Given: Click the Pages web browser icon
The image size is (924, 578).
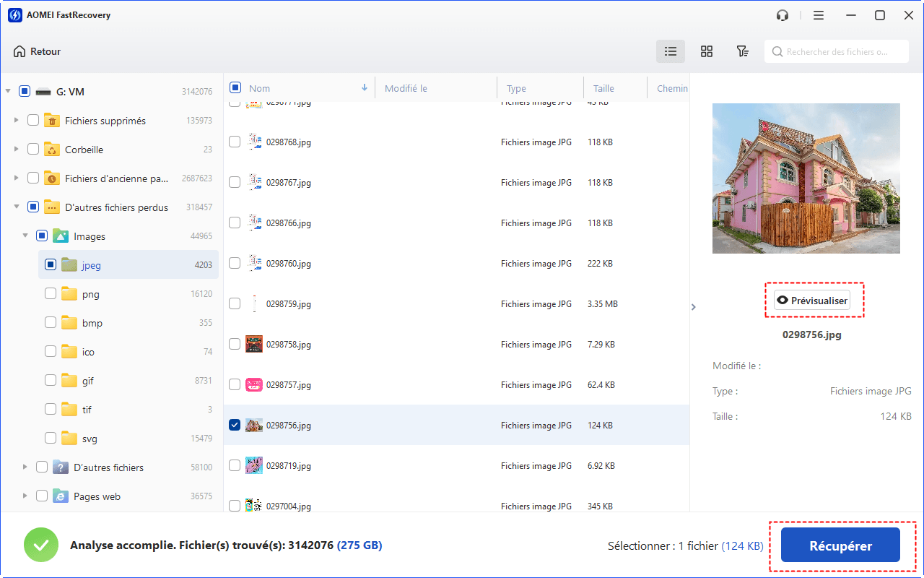Looking at the screenshot, I should 61,496.
